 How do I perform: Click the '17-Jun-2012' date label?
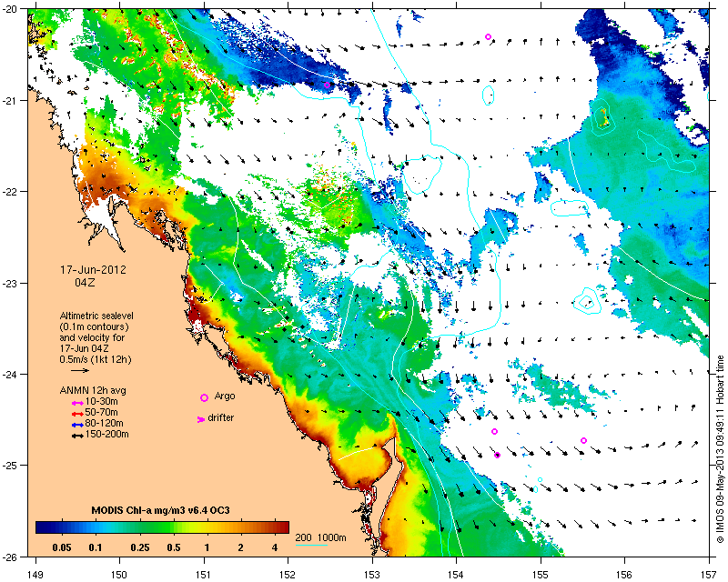(94, 270)
